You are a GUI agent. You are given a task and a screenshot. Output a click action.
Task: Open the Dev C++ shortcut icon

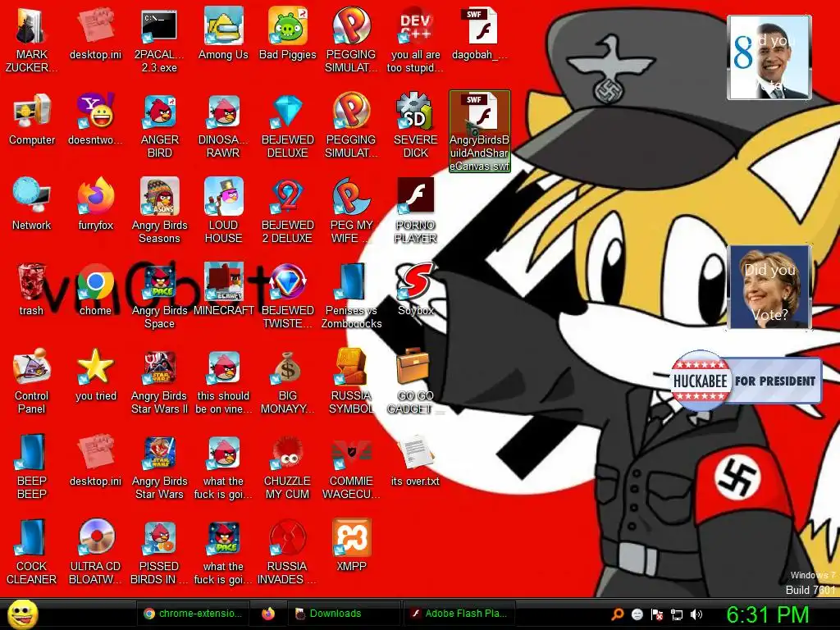(415, 40)
